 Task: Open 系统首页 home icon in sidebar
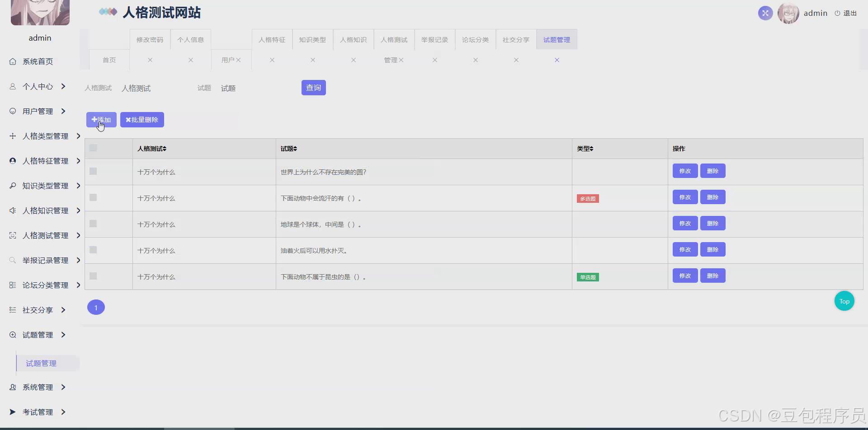[13, 61]
